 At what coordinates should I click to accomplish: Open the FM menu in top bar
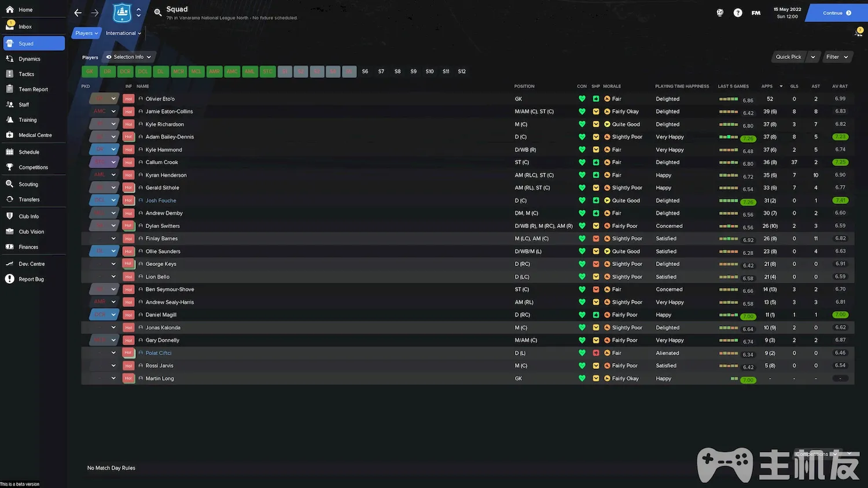(x=756, y=13)
